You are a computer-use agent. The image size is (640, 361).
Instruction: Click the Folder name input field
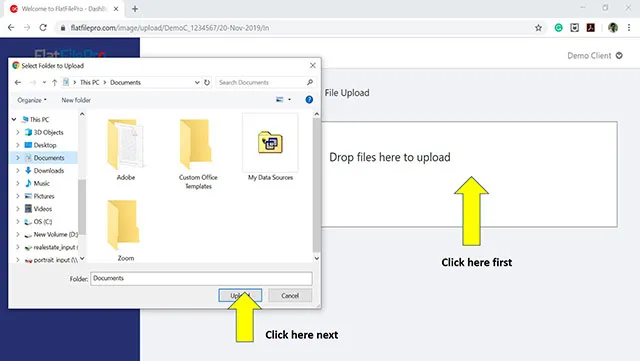point(201,279)
